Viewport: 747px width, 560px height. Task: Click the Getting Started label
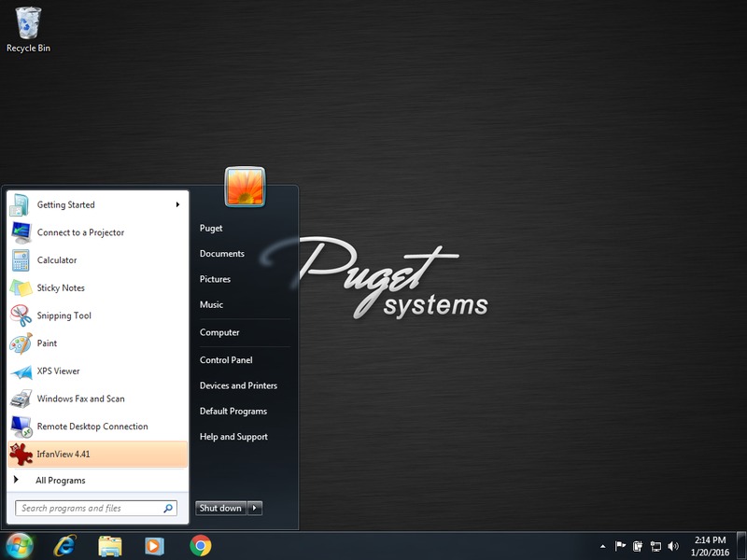[65, 204]
